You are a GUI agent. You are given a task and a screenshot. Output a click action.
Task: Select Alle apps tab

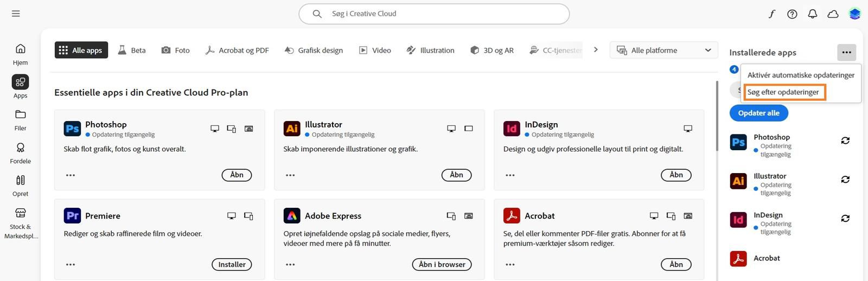80,50
